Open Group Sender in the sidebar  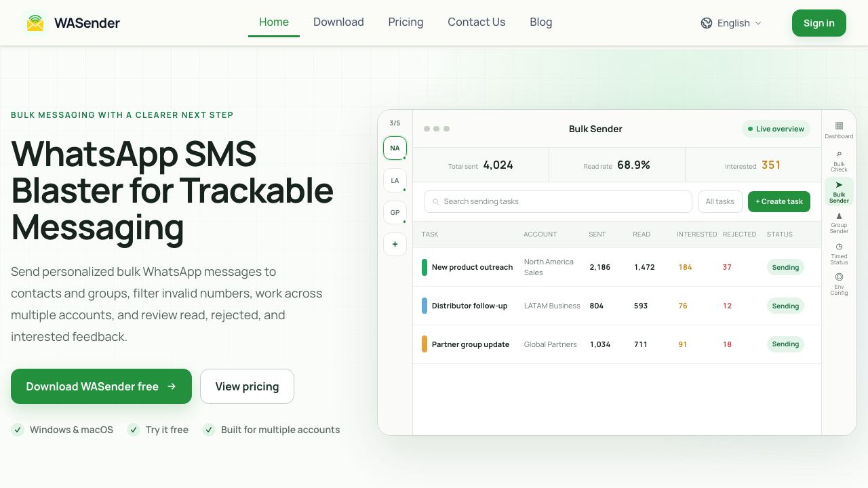(x=839, y=223)
